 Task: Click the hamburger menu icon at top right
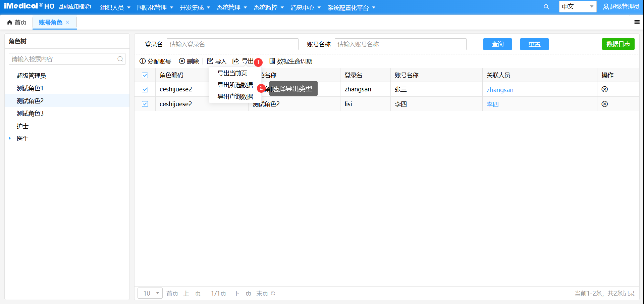(637, 22)
